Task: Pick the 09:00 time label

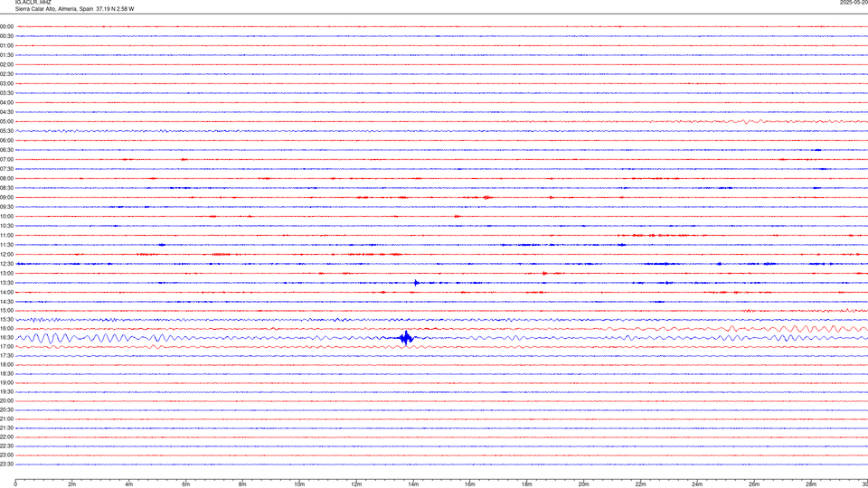Action: [x=6, y=197]
